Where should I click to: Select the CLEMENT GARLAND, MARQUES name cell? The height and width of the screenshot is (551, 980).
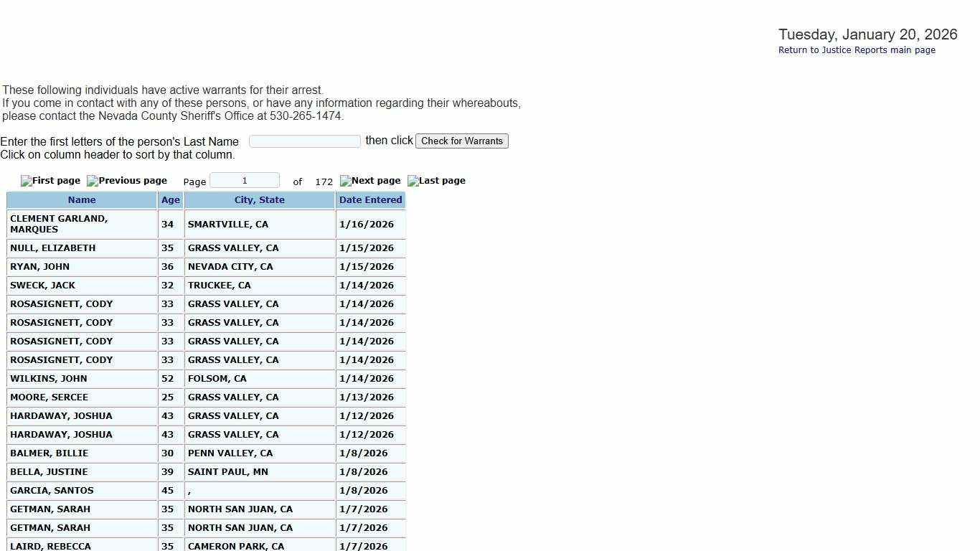(x=59, y=224)
